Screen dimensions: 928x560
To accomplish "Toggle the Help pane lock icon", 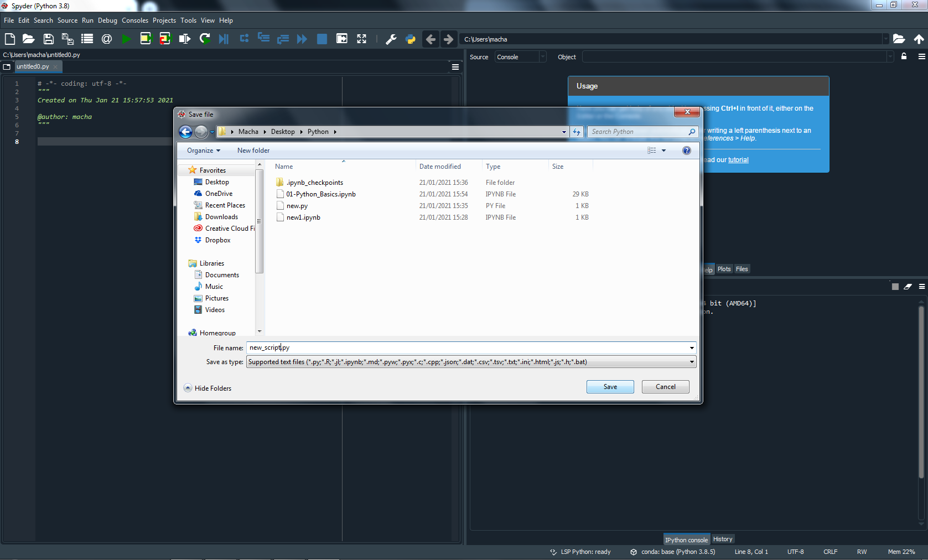I will (x=904, y=56).
